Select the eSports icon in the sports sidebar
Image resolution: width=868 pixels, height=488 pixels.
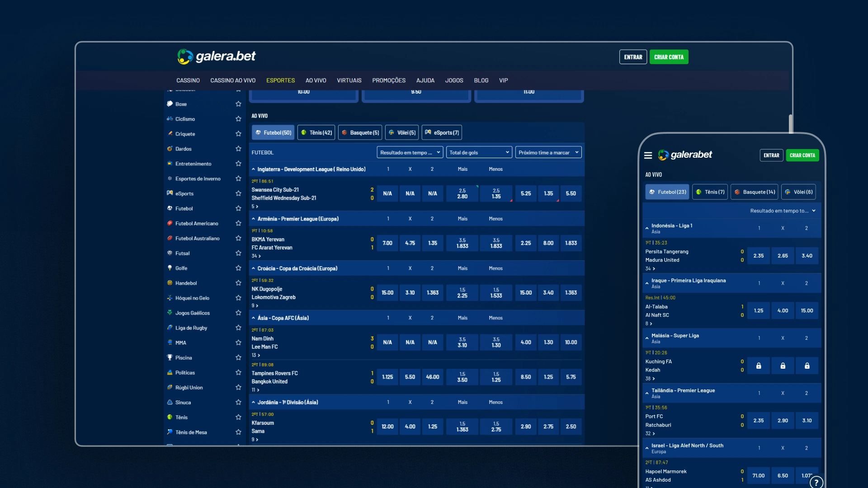click(x=170, y=193)
